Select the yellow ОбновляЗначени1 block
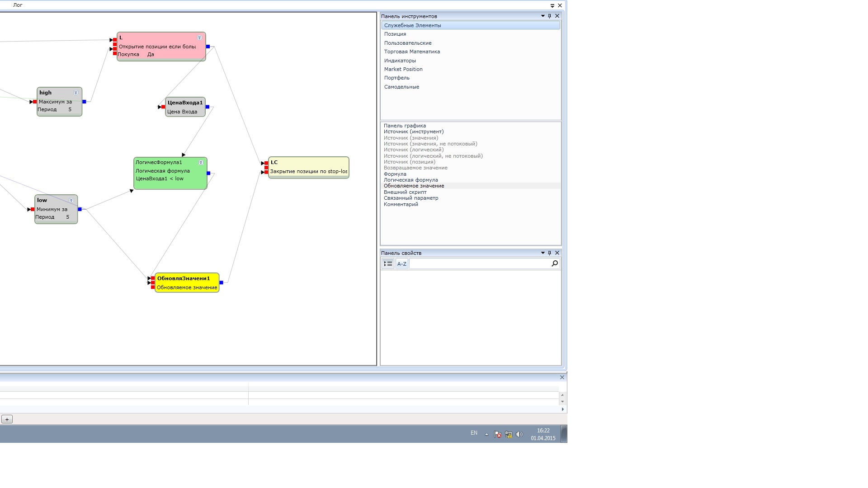The height and width of the screenshot is (488, 868). coord(187,283)
